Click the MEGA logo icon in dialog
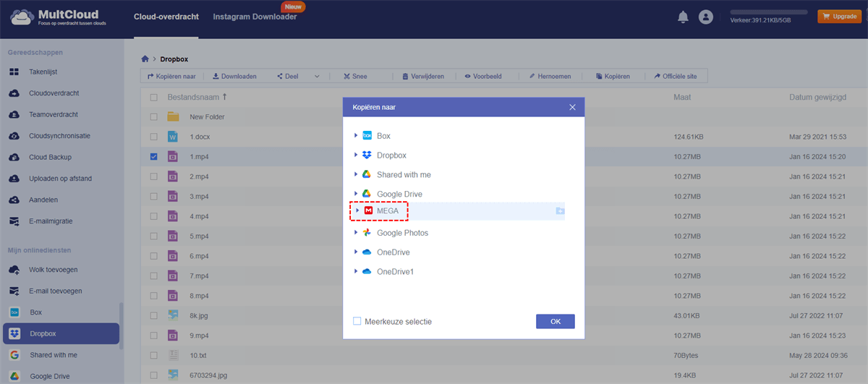Image resolution: width=868 pixels, height=384 pixels. 369,210
